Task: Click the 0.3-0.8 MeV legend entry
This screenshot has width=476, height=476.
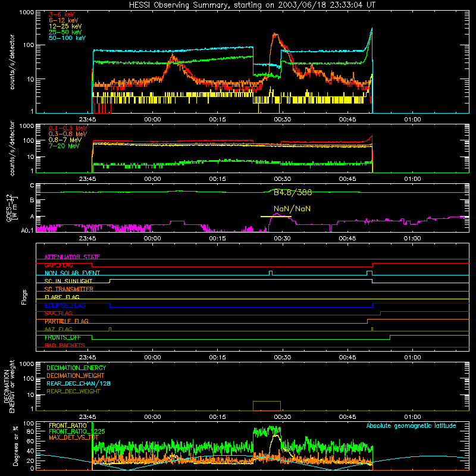Action: tap(68, 134)
